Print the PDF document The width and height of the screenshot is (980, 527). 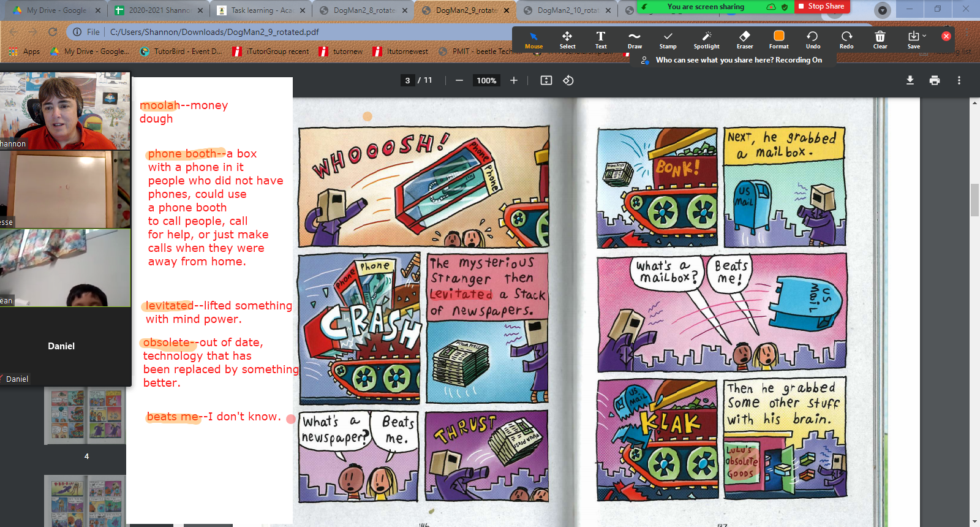click(x=935, y=80)
